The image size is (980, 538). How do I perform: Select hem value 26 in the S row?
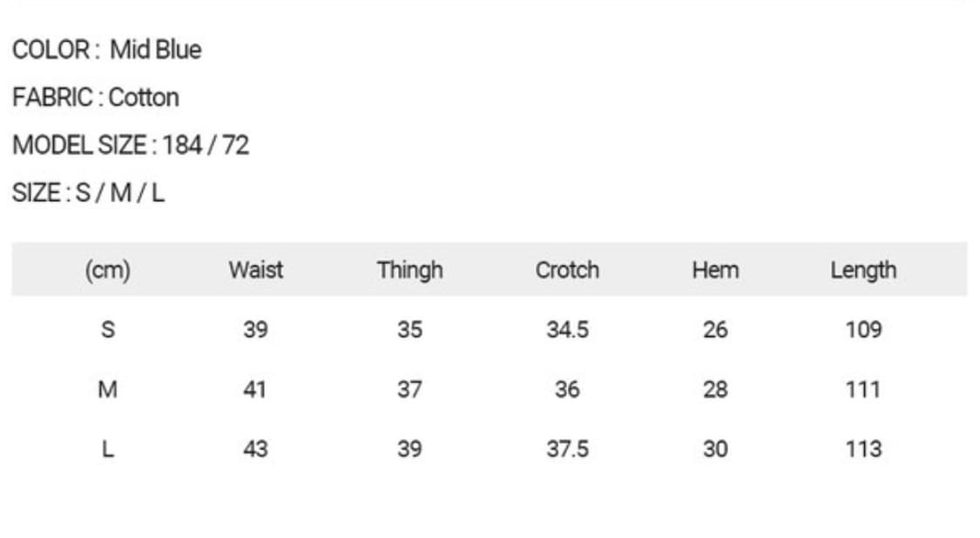pos(714,330)
